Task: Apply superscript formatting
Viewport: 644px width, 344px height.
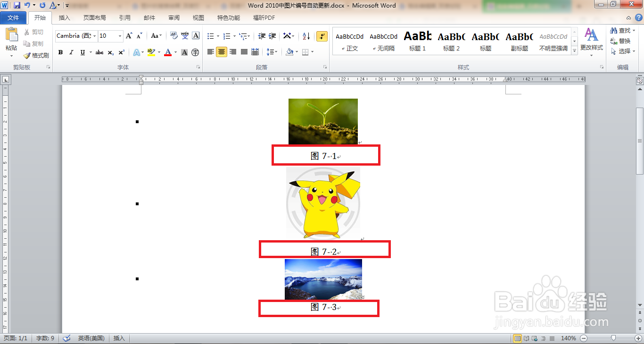Action: (121, 52)
